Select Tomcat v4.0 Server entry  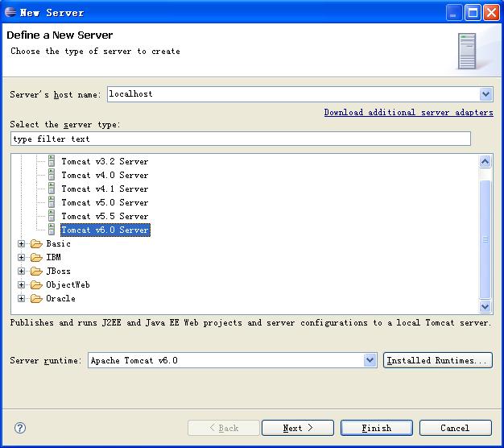105,175
